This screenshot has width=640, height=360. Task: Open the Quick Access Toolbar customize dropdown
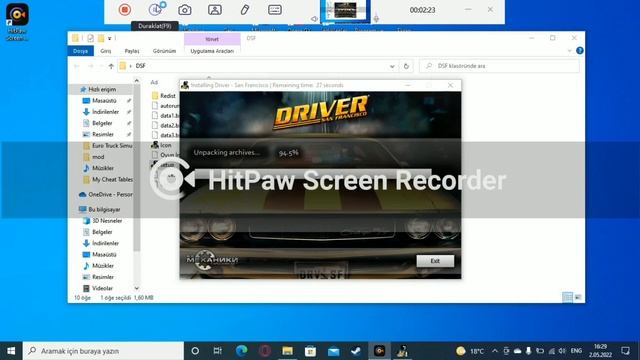(x=109, y=38)
